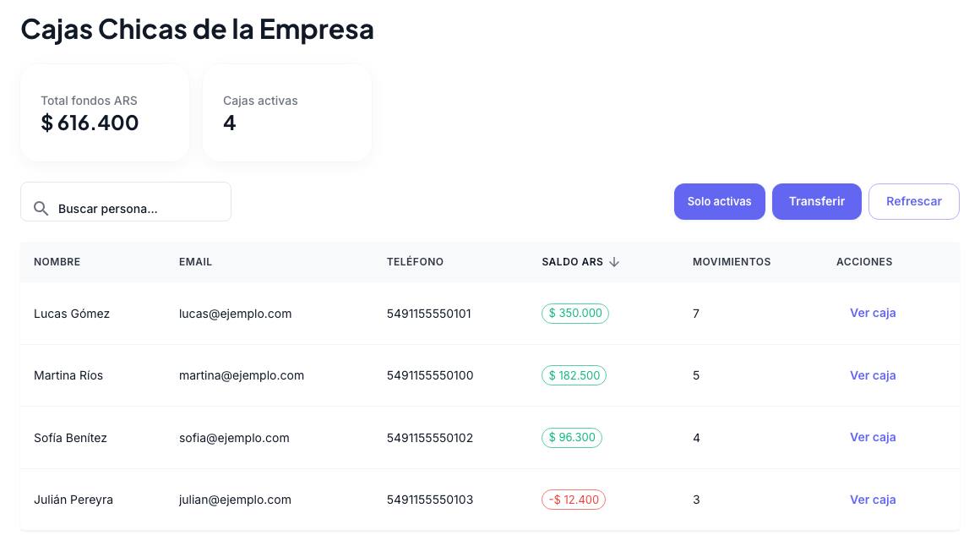Focus the Buscar persona search field
980x541 pixels.
pos(126,202)
